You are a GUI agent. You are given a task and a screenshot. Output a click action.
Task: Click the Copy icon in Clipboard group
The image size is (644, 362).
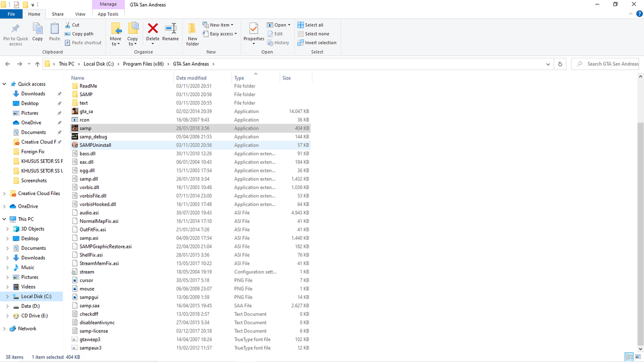(x=37, y=29)
